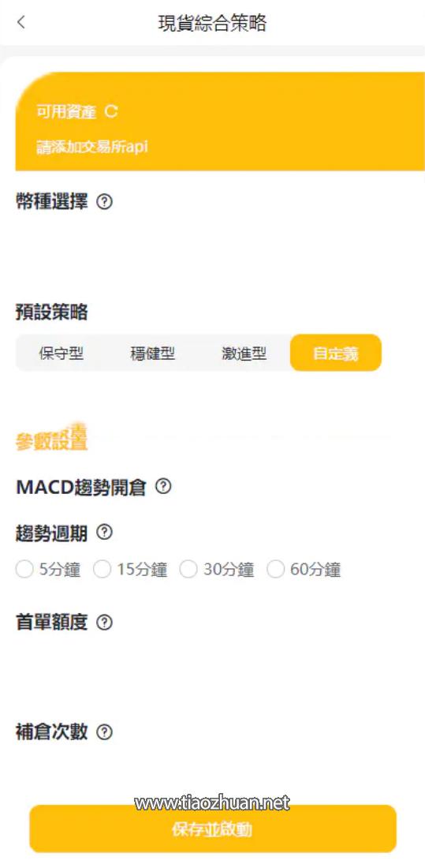Go back using the top-left arrow

[21, 23]
